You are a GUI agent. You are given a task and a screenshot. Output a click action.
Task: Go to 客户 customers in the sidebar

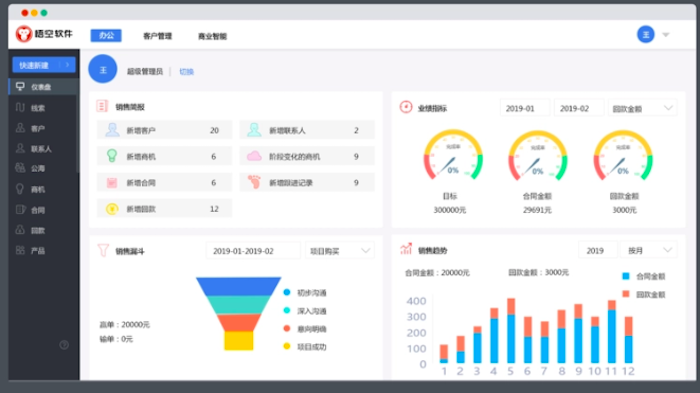38,129
